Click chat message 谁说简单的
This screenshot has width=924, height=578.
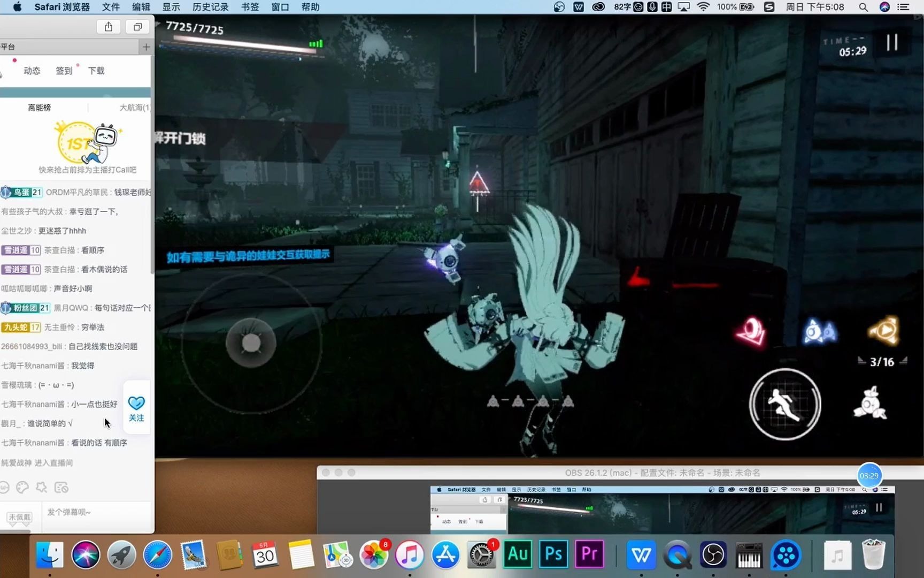tap(50, 423)
